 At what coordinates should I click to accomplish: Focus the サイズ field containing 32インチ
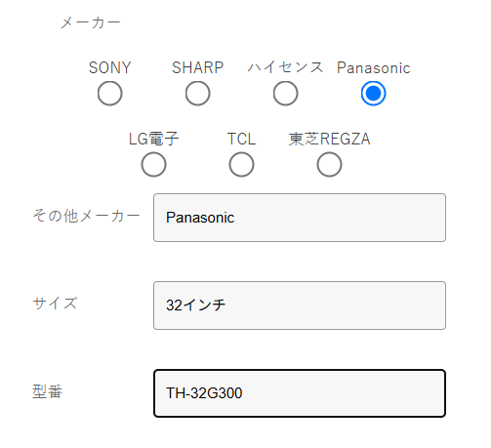tap(300, 305)
